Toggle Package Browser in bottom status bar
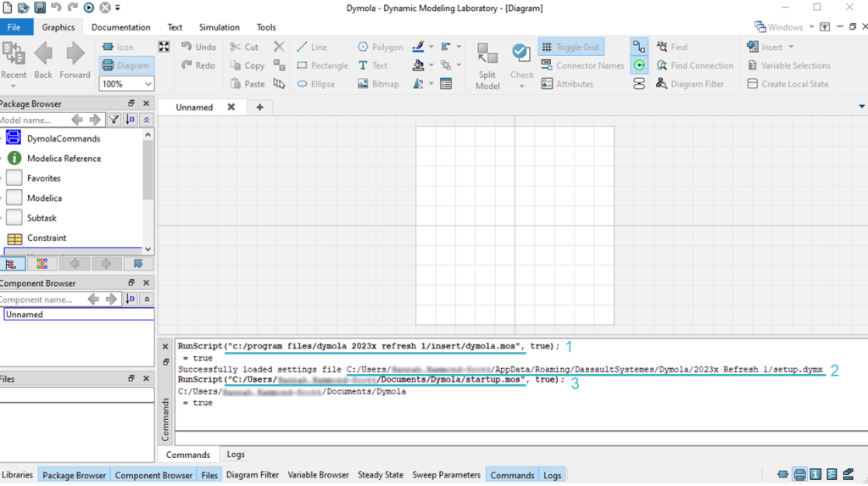This screenshot has width=868, height=486. (74, 475)
